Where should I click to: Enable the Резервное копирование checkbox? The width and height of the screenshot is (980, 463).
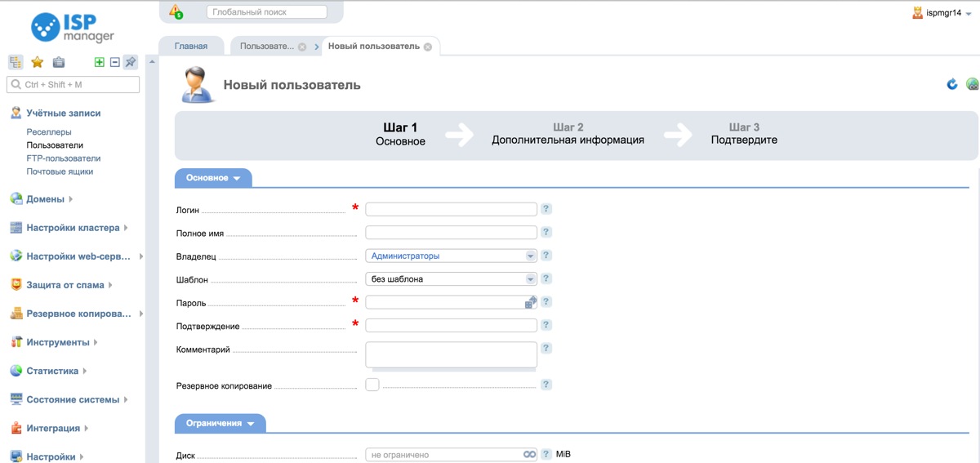(372, 385)
